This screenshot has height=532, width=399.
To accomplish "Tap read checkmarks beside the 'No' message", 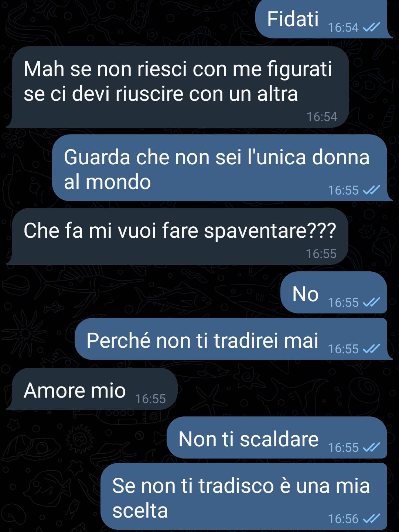I will (x=371, y=302).
